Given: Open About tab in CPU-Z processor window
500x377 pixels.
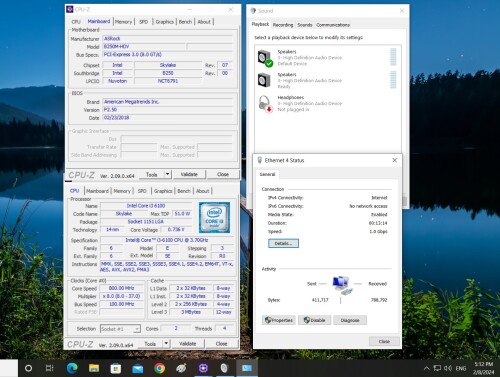Looking at the screenshot, I should click(202, 191).
